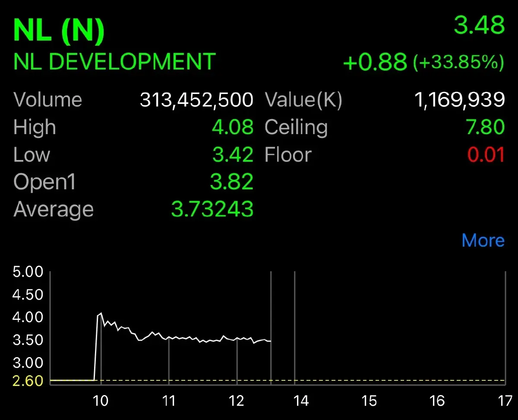The image size is (518, 420).
Task: Click the High label
Action: click(35, 128)
